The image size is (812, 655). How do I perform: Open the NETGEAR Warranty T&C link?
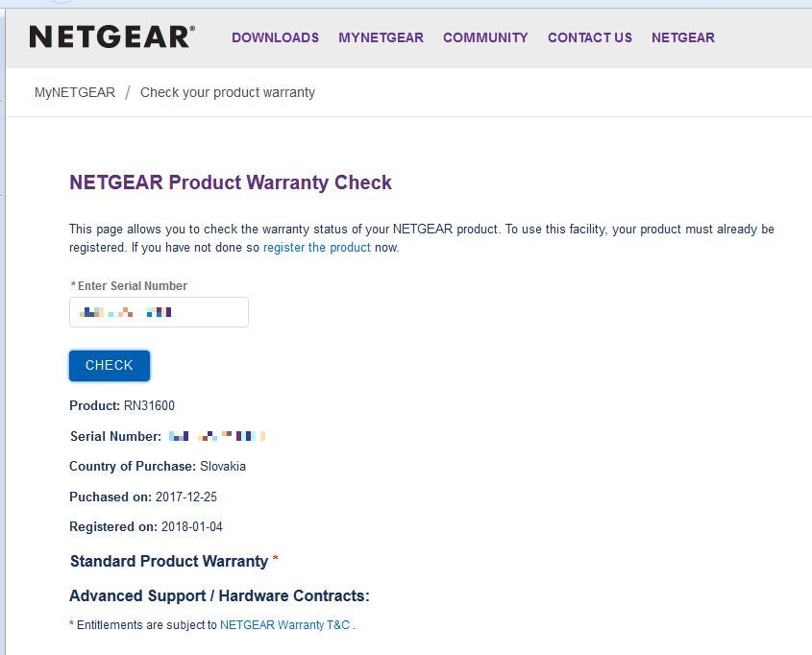coord(284,625)
